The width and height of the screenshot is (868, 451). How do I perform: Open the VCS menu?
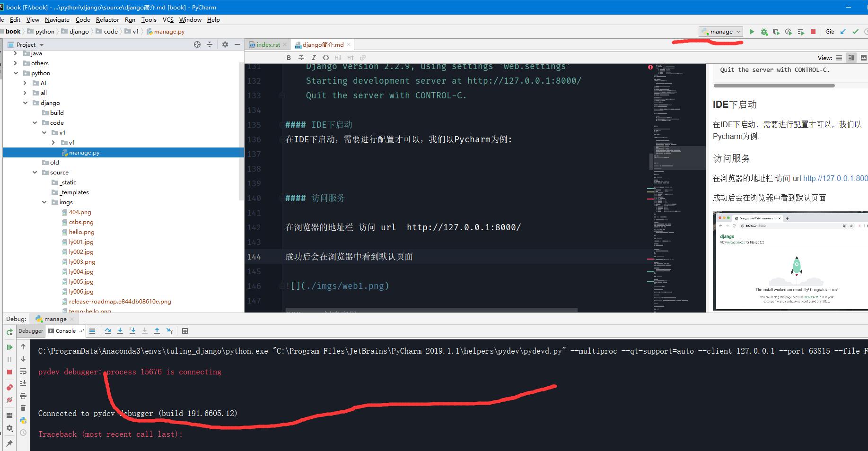click(x=168, y=19)
